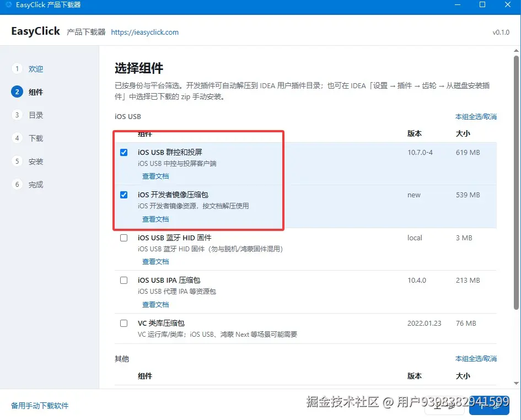
Task: Uncheck iOS USB 群控和投屏 checkbox
Action: coord(123,152)
